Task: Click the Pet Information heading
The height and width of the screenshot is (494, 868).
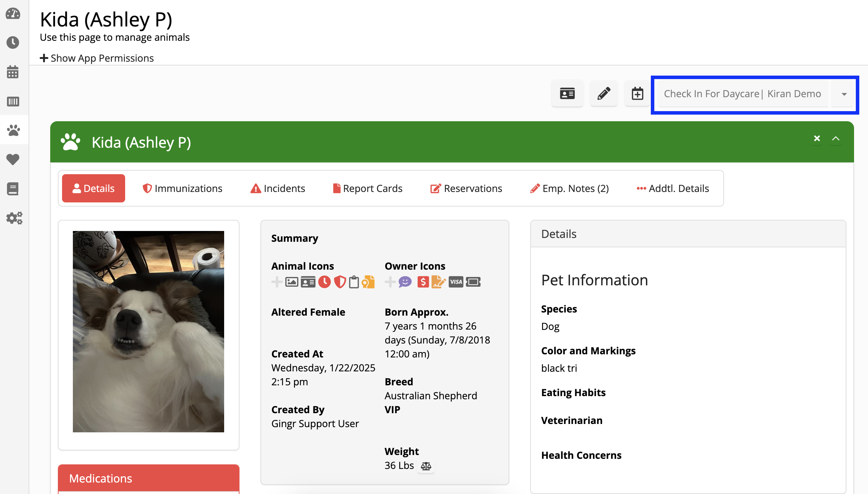Action: click(x=595, y=280)
